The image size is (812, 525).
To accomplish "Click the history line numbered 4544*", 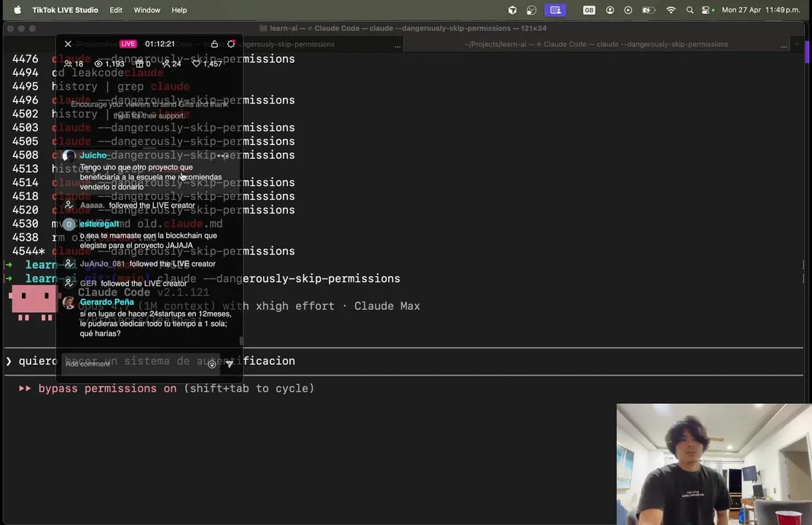I will point(153,252).
